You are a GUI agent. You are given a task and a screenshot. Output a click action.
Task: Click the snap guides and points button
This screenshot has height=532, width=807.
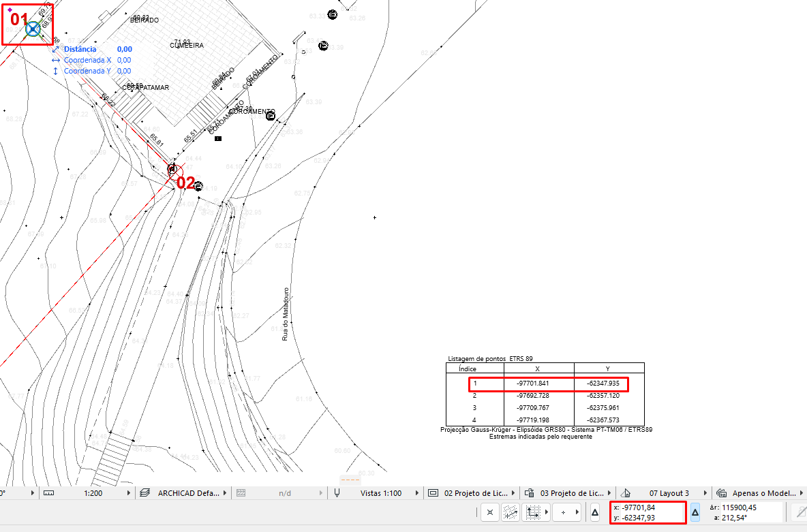coord(489,512)
